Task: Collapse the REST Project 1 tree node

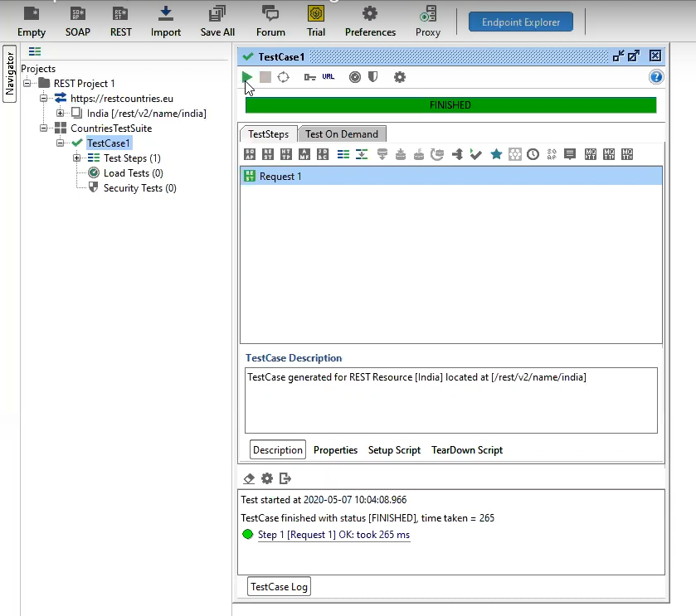Action: pos(27,83)
